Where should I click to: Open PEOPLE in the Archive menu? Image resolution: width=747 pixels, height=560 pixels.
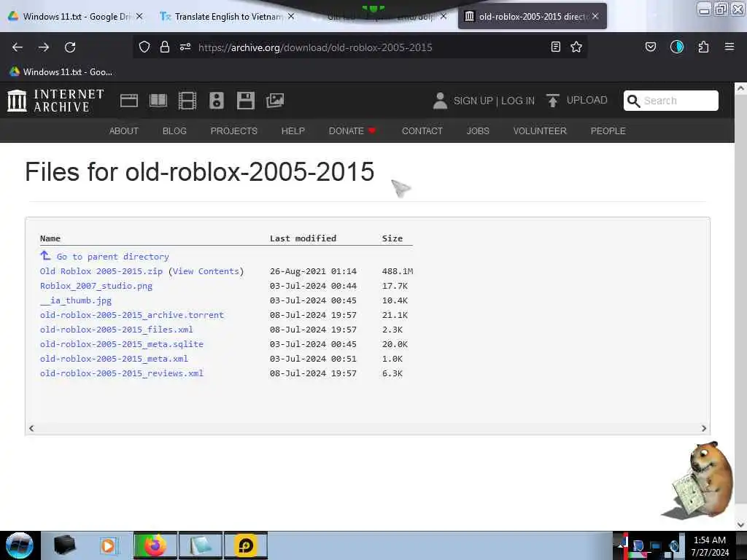click(608, 131)
